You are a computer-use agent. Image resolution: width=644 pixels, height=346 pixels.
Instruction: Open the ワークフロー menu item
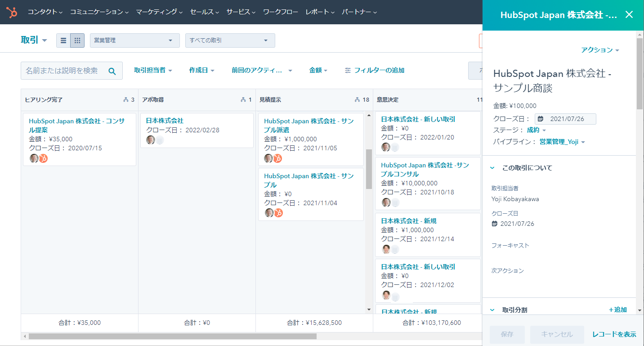pos(281,12)
